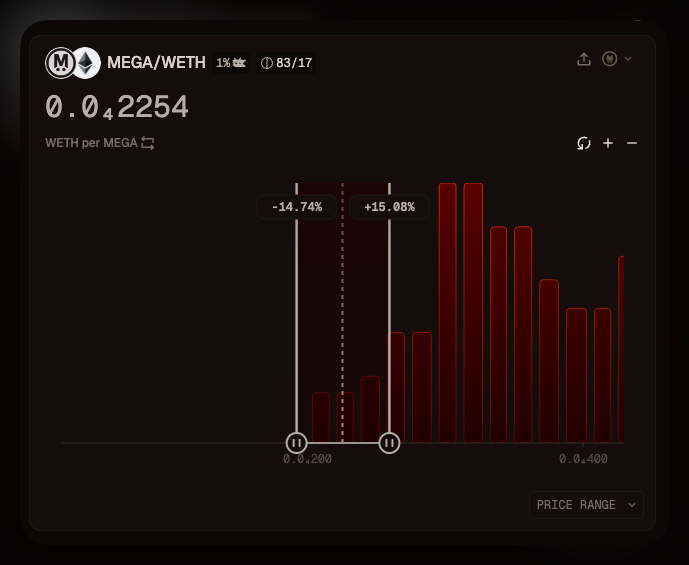Click the 1% fee tier badge
689x565 pixels.
(x=231, y=63)
